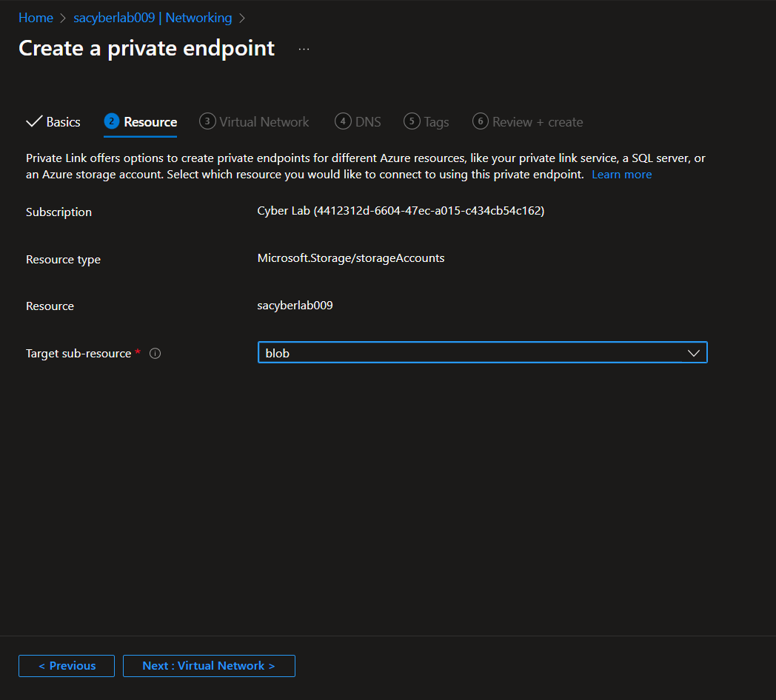
Task: Open the Learn more link
Action: (621, 175)
